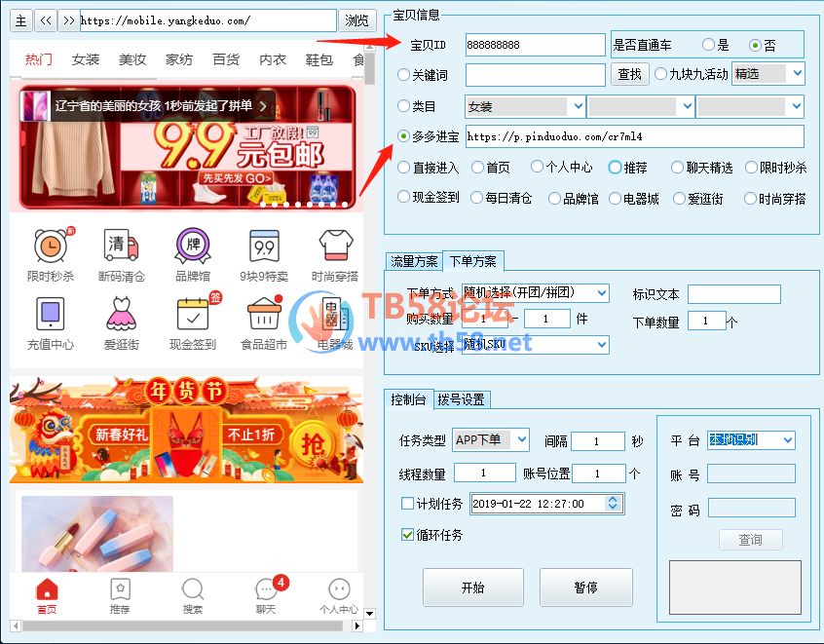Switch to the 拨号设置 tab
Image resolution: width=824 pixels, height=644 pixels.
[x=461, y=399]
